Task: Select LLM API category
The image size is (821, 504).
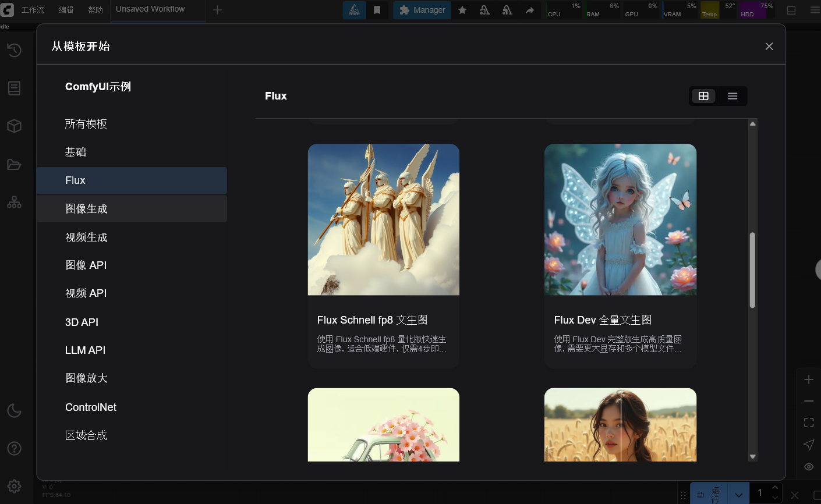Action: [x=132, y=350]
